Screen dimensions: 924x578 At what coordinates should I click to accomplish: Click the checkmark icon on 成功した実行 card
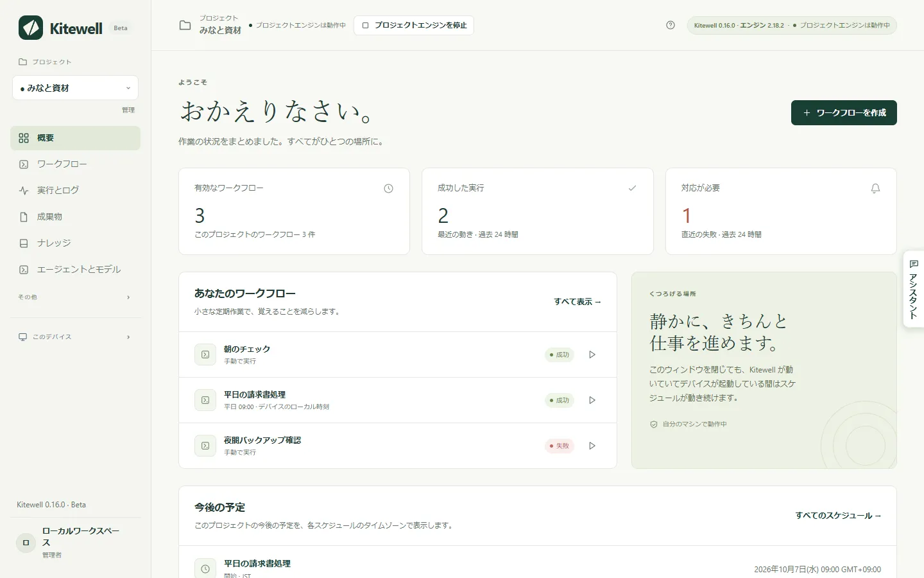pos(632,188)
